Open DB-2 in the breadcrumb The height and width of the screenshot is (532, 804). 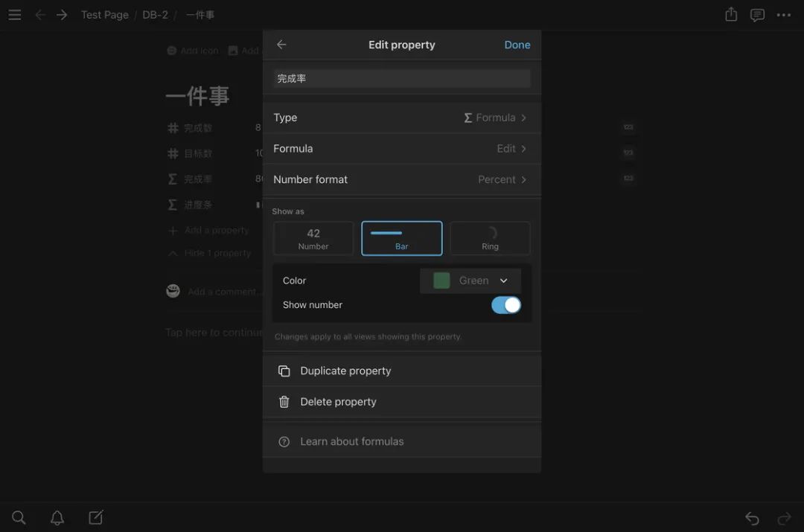[x=155, y=15]
